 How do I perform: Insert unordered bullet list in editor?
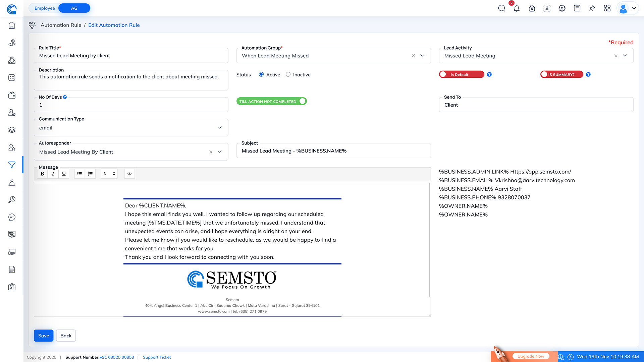(x=79, y=174)
